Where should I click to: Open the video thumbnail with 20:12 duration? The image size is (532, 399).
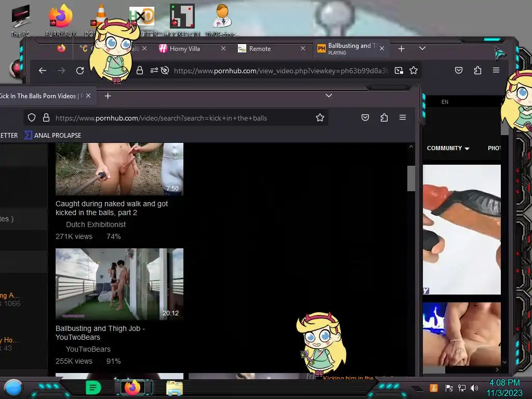coord(119,284)
